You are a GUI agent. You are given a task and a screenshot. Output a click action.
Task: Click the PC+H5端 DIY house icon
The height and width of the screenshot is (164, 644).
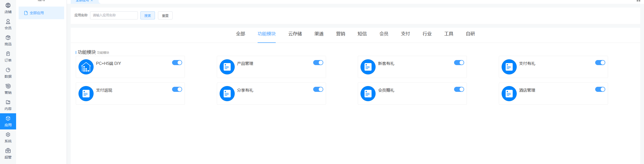tap(86, 67)
